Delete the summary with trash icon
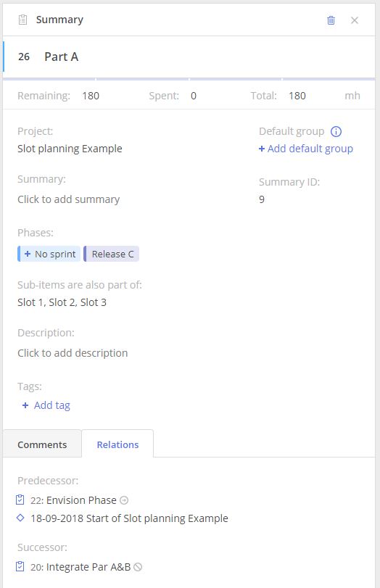 coord(331,20)
